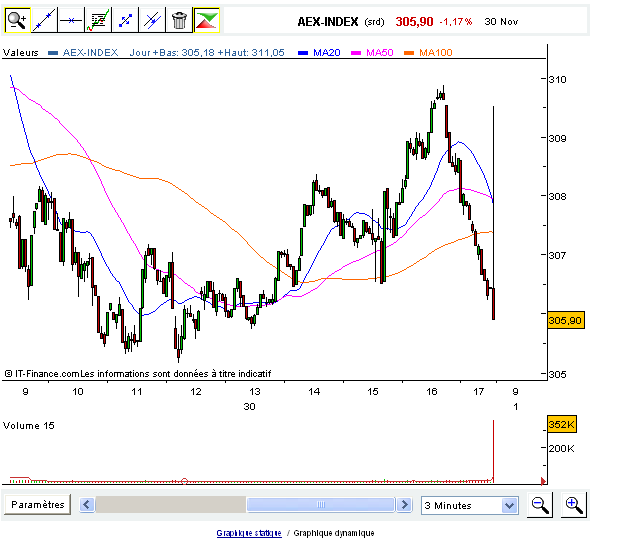640x549 pixels.
Task: Select the trend line drawing tool
Action: 44,20
